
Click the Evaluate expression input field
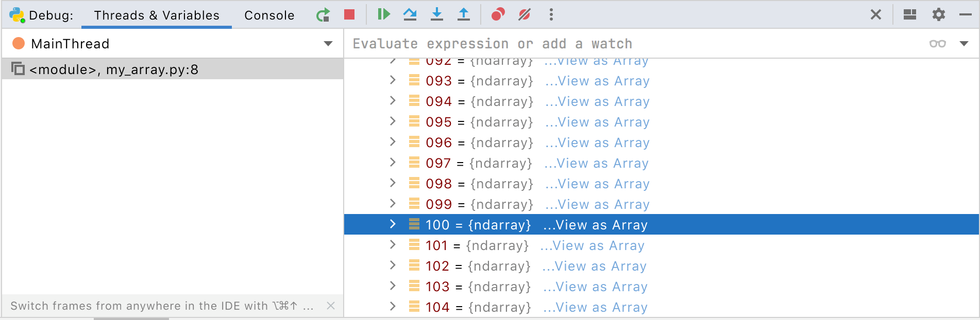(634, 44)
